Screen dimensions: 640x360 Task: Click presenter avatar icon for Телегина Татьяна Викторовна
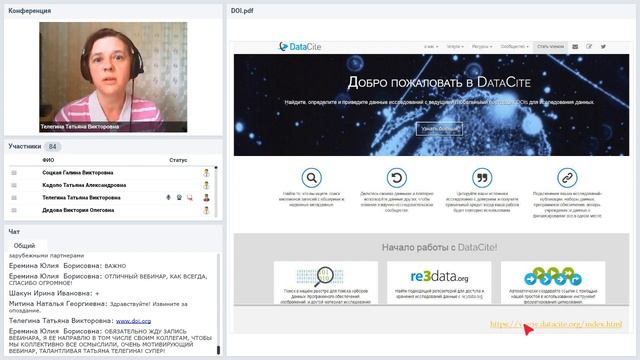(207, 198)
